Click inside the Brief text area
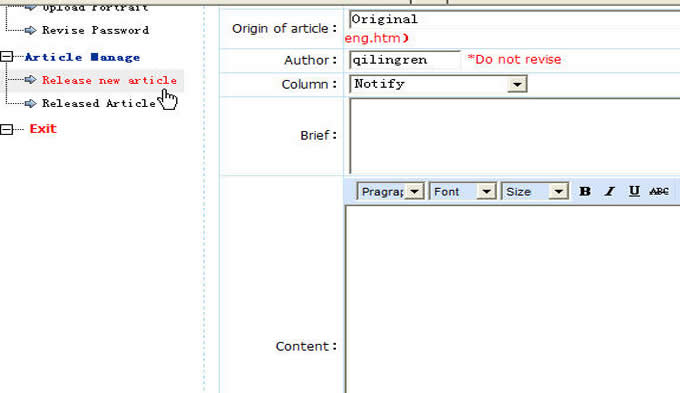Viewport: 680px width, 393px height. (x=514, y=136)
